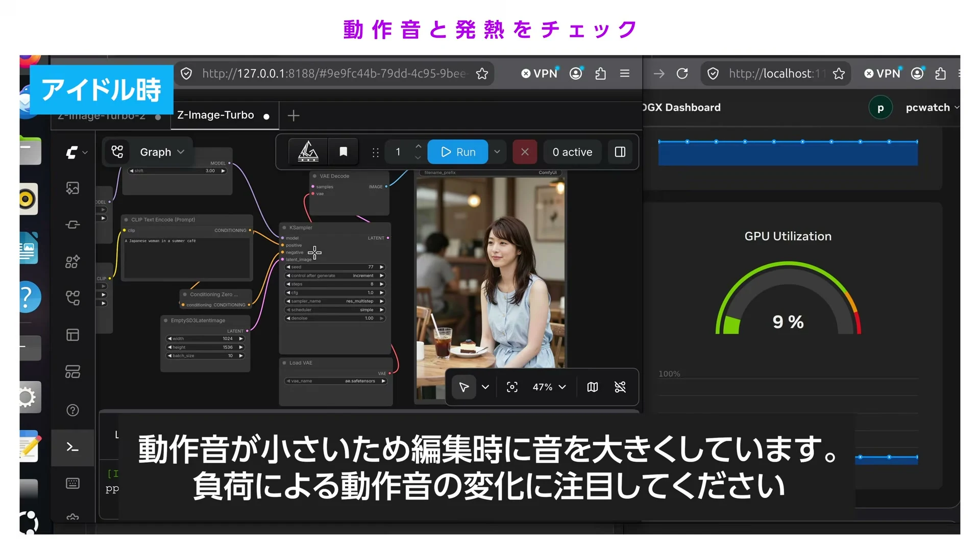The width and height of the screenshot is (980, 551).
Task: Toggle the right side panel icon
Action: click(x=620, y=152)
